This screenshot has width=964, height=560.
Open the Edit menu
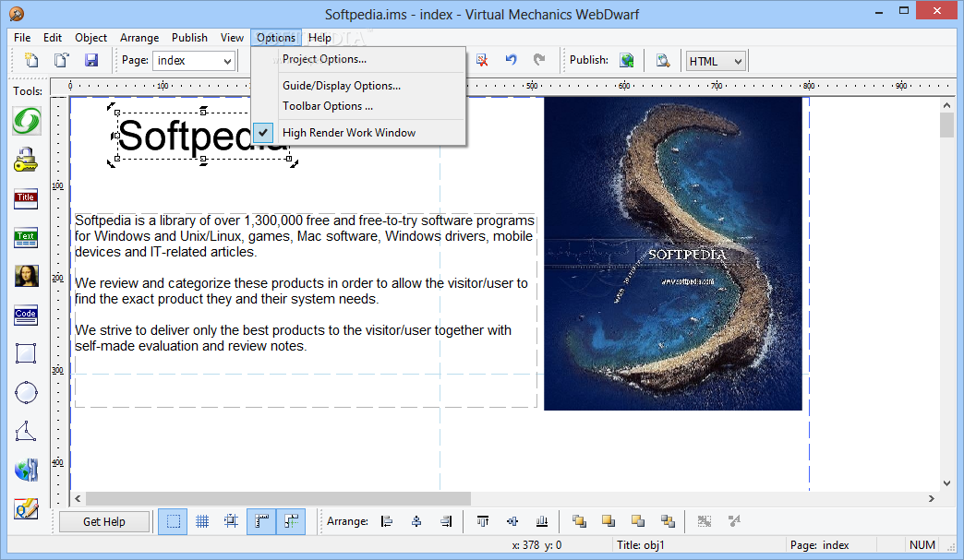pyautogui.click(x=53, y=38)
